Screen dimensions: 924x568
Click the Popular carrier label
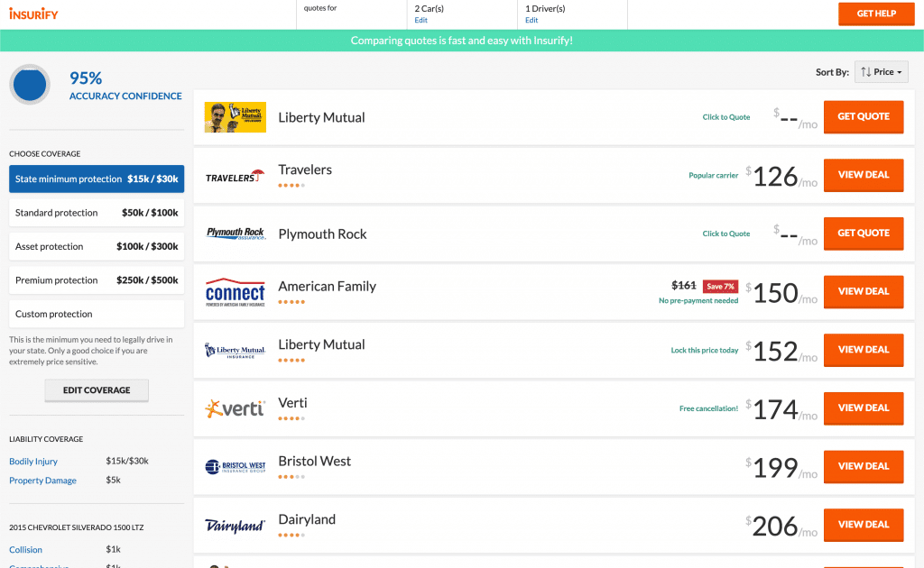click(713, 176)
